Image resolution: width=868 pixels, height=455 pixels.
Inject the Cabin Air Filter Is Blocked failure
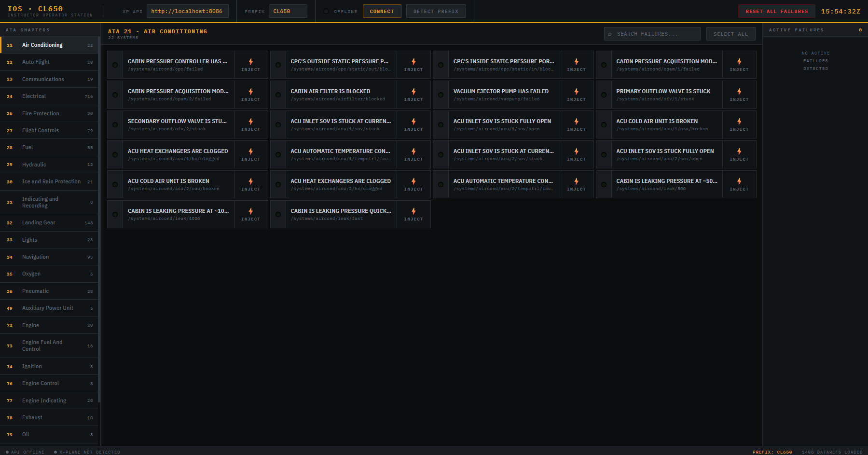[x=413, y=95]
